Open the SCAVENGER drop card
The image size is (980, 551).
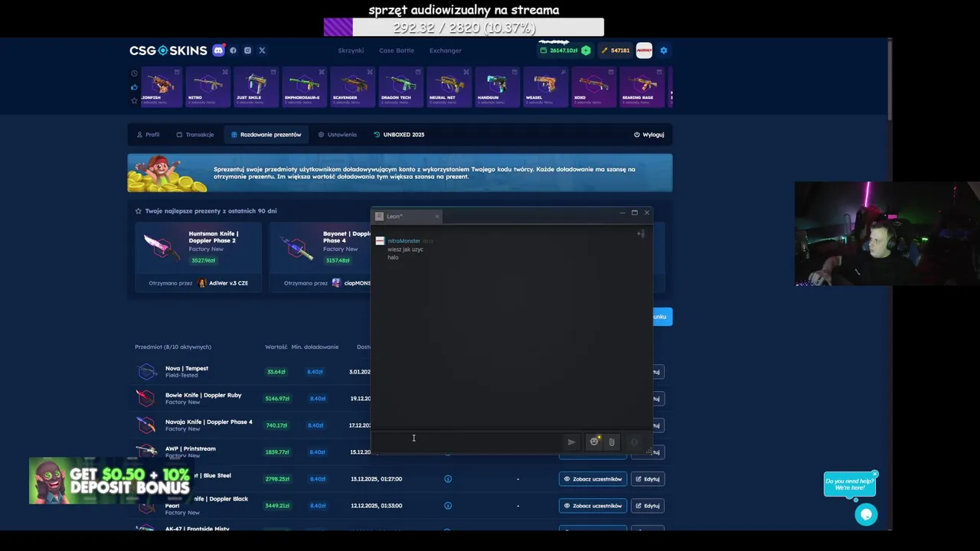point(351,87)
